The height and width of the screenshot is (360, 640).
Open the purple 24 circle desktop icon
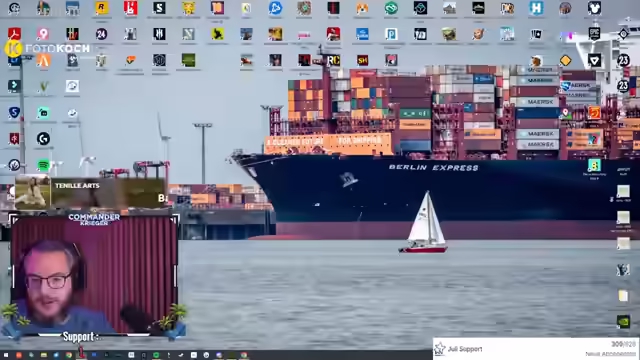(101, 34)
